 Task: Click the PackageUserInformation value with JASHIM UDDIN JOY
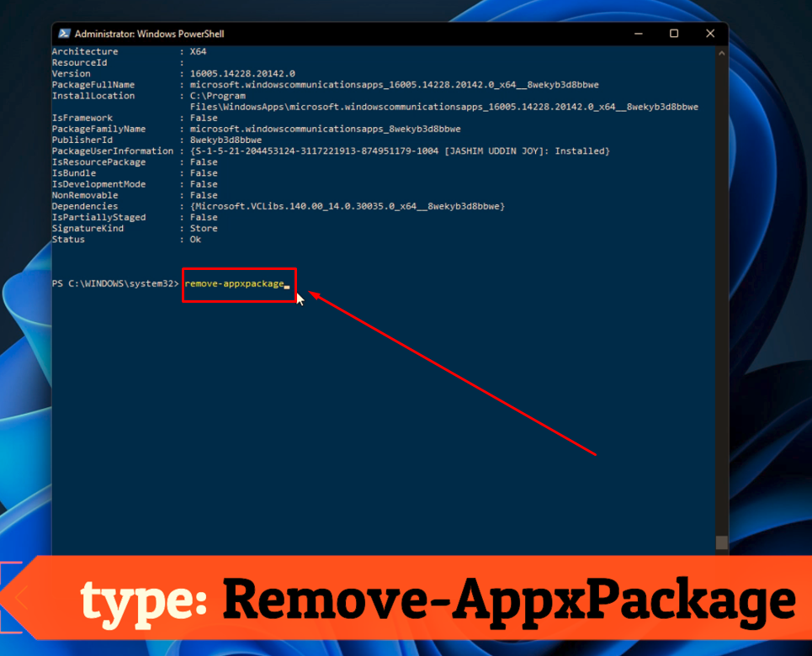click(x=400, y=151)
